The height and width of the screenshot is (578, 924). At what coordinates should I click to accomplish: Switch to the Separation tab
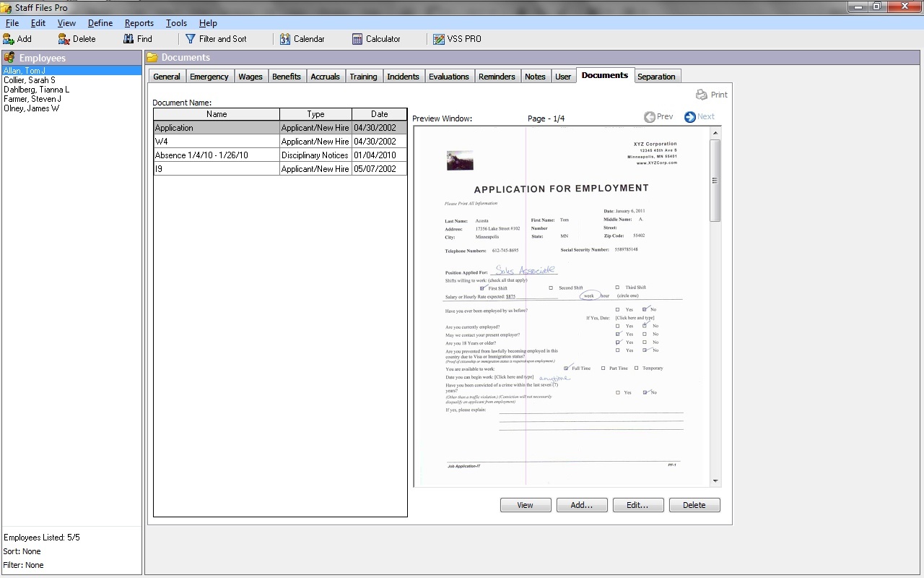click(x=657, y=77)
